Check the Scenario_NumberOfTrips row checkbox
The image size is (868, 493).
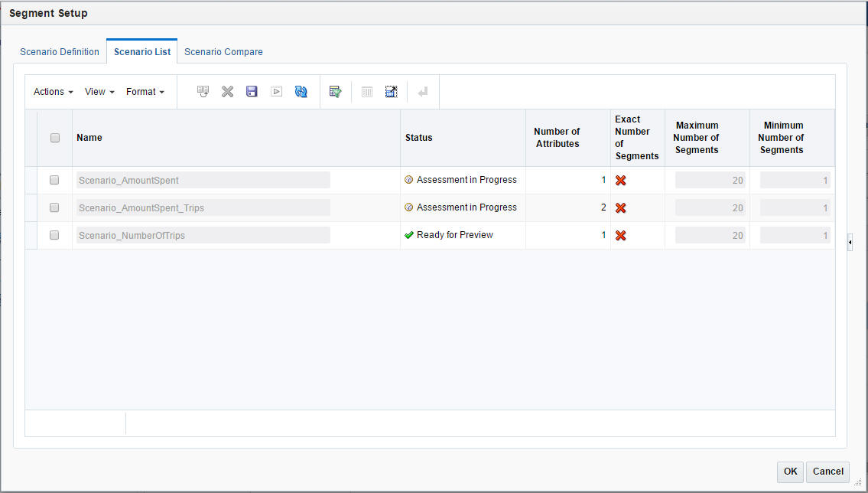pos(54,236)
